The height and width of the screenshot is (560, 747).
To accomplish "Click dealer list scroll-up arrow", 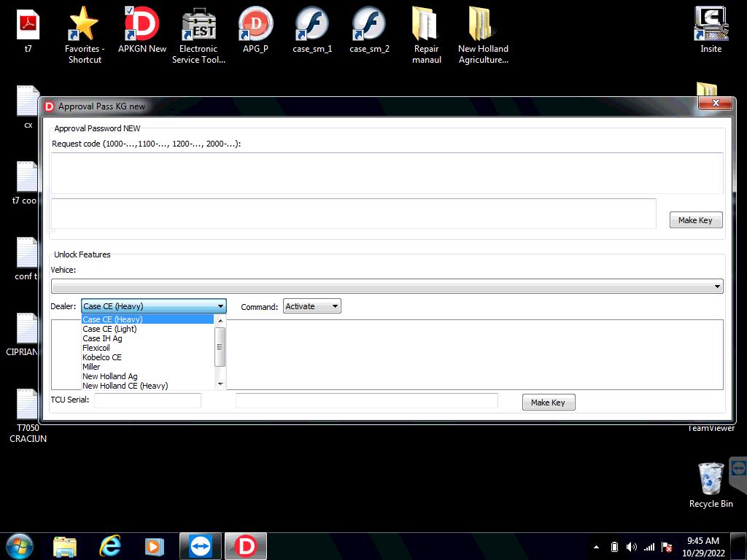I will [220, 321].
